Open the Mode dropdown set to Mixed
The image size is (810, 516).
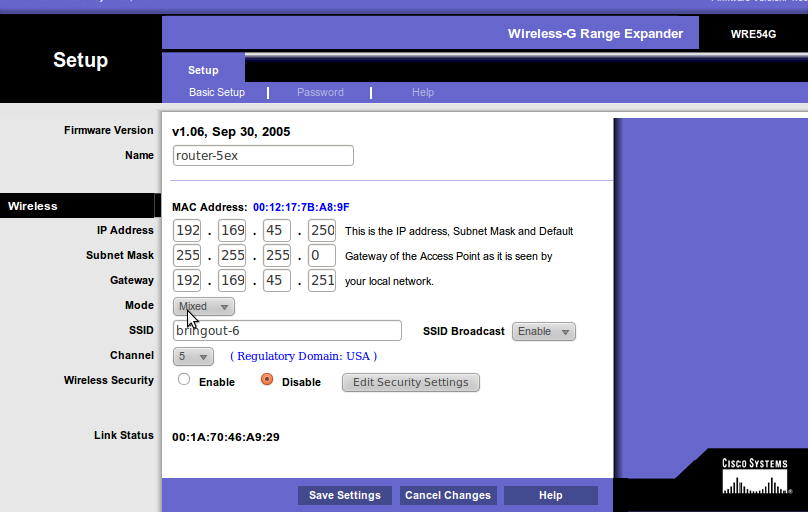click(x=204, y=307)
